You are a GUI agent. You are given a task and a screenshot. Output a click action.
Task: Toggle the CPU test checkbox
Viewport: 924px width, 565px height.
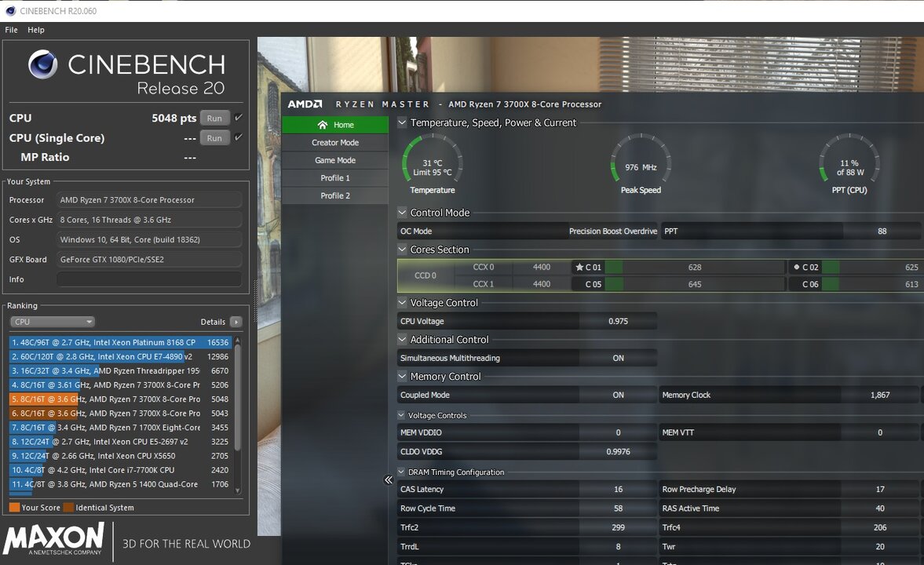(239, 117)
